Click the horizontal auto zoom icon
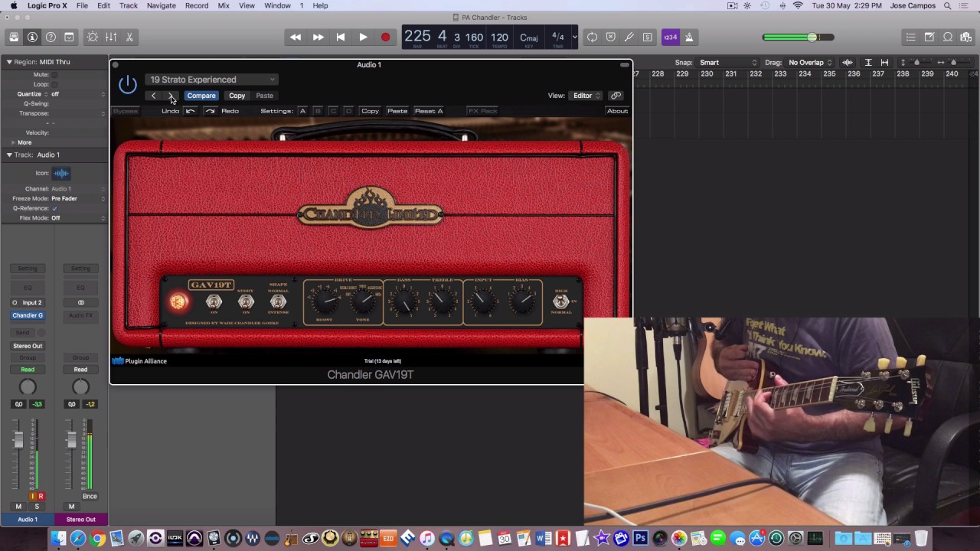The height and width of the screenshot is (551, 980). pyautogui.click(x=884, y=63)
